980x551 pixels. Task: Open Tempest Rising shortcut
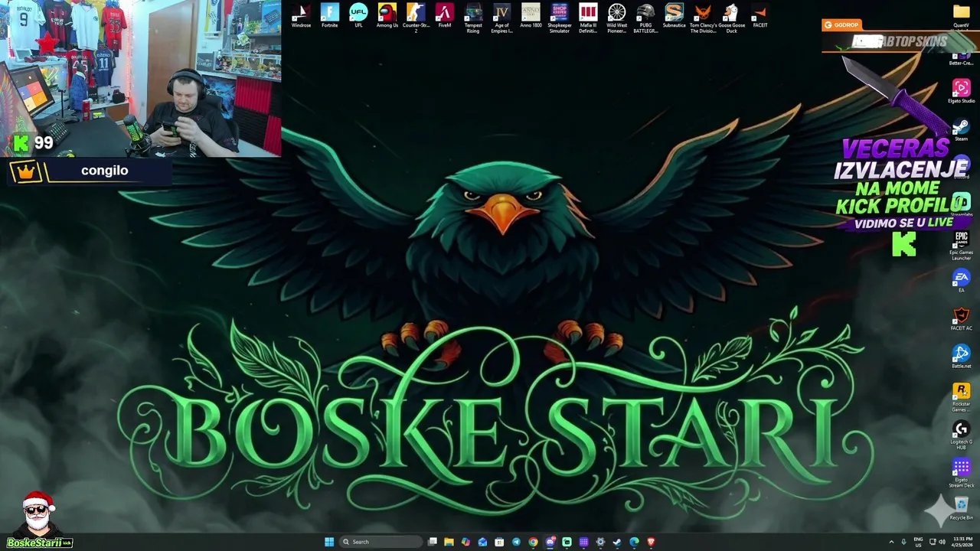[x=473, y=17]
